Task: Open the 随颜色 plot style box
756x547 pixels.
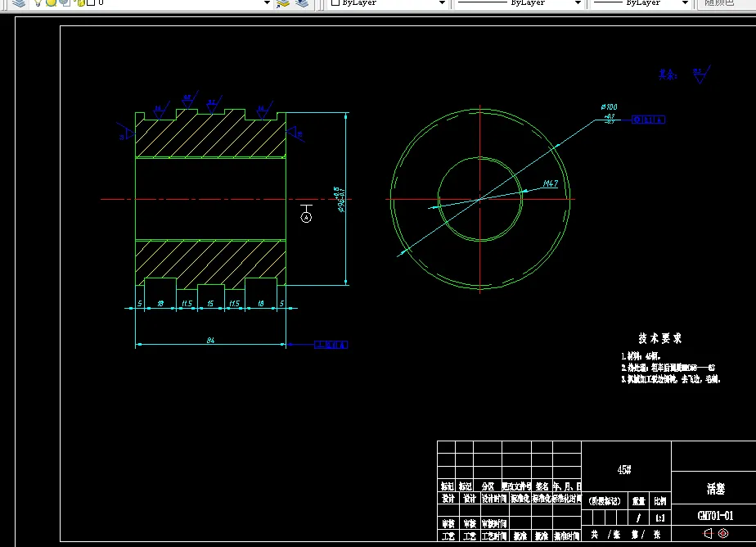Action: 726,3
